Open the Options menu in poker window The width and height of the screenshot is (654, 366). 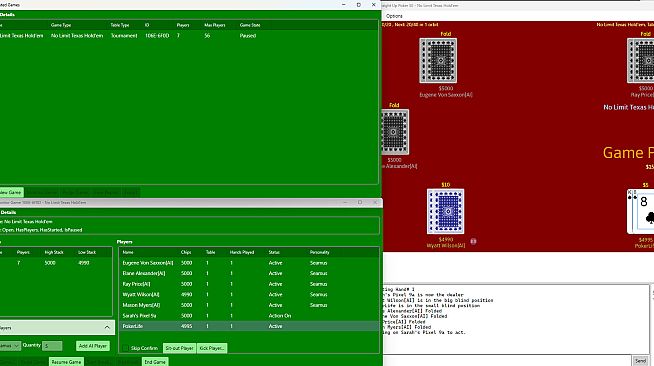point(394,16)
